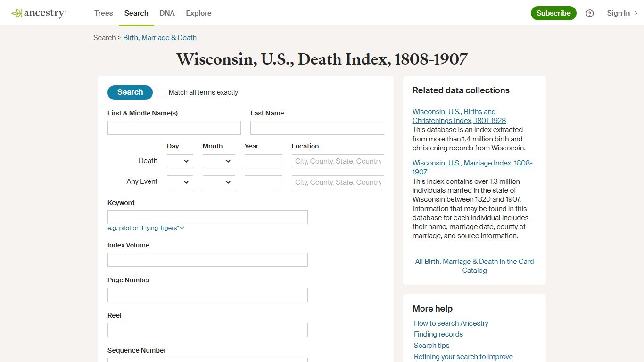Open the Any Event Day dropdown
Image resolution: width=644 pixels, height=362 pixels.
tap(180, 182)
